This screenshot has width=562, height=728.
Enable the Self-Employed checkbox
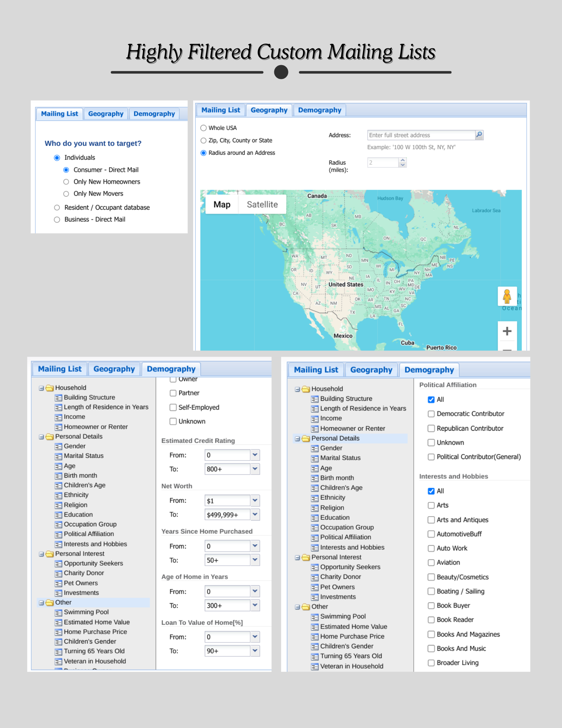coord(173,407)
